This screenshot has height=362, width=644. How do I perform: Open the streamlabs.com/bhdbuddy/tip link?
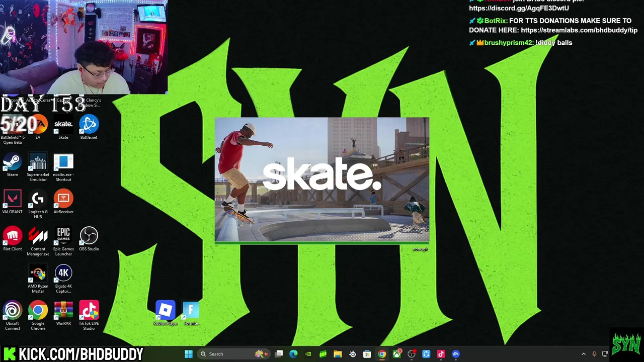579,30
